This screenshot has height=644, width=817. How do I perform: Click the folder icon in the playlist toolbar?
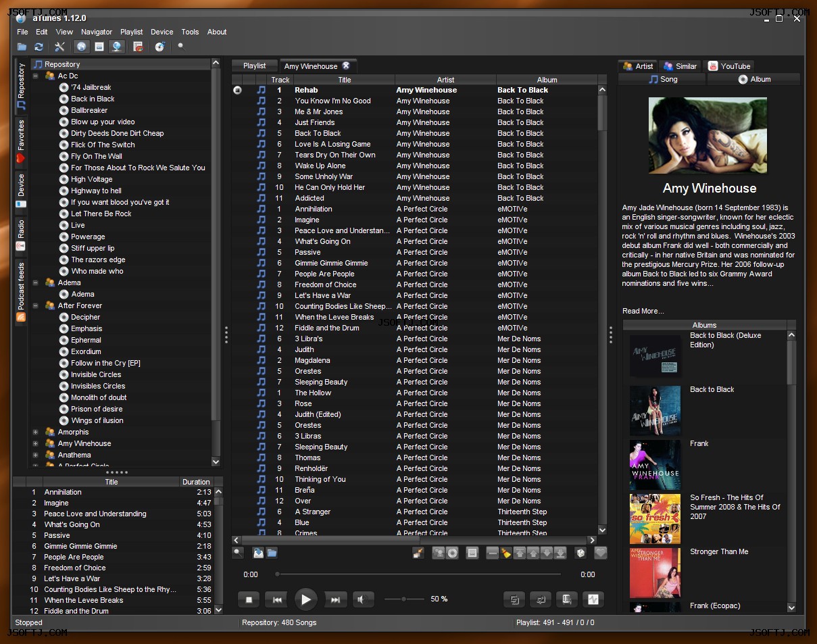272,553
